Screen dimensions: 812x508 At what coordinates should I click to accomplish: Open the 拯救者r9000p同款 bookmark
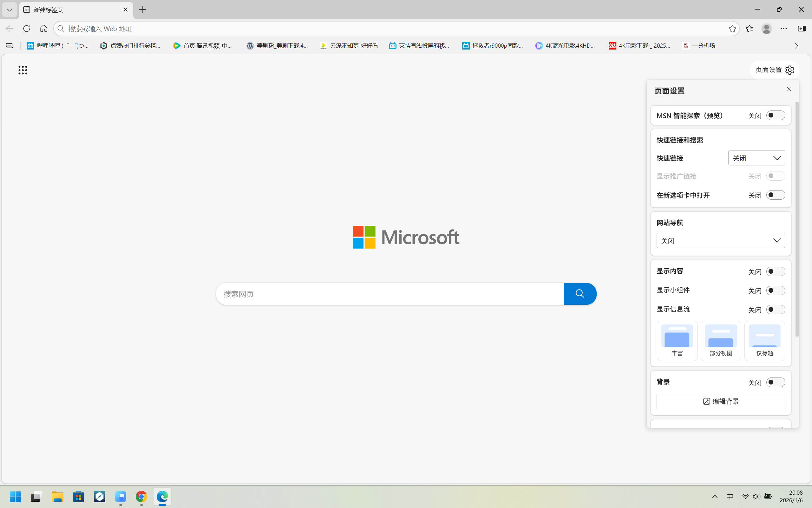pos(492,46)
